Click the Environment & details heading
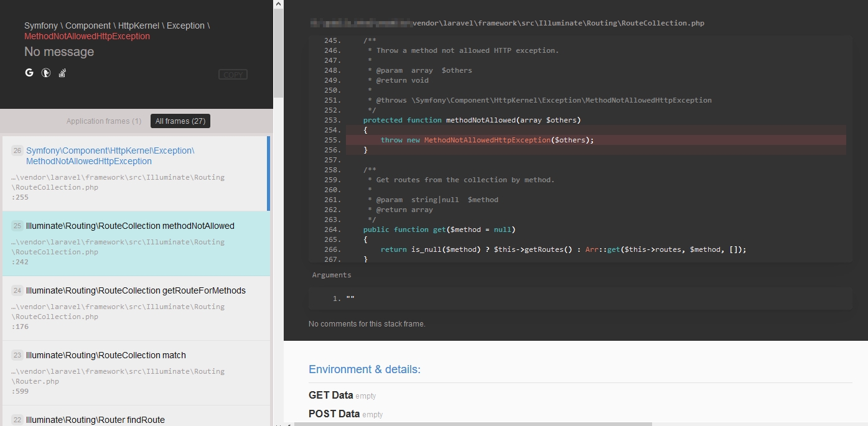This screenshot has height=426, width=868. pos(365,369)
